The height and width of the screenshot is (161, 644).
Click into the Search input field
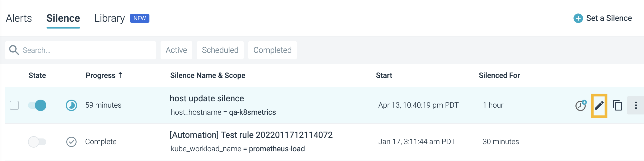tap(81, 50)
